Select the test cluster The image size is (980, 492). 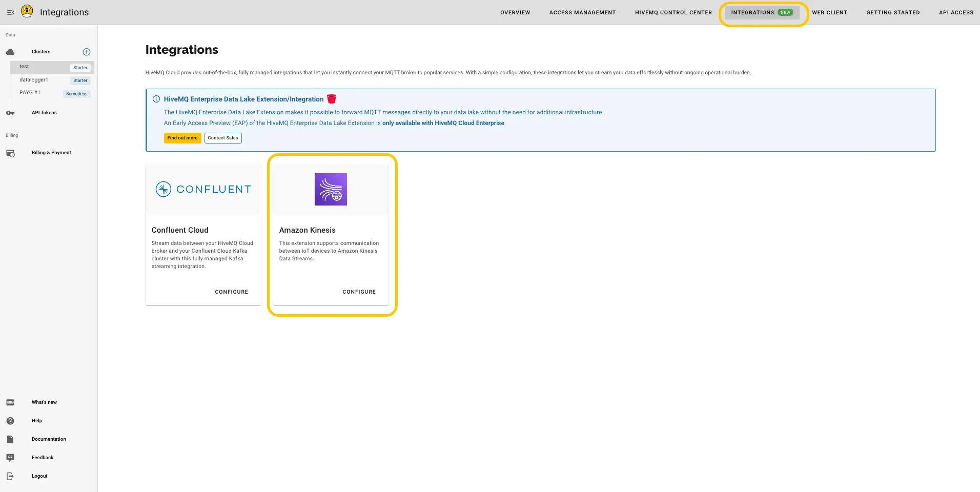click(x=52, y=67)
